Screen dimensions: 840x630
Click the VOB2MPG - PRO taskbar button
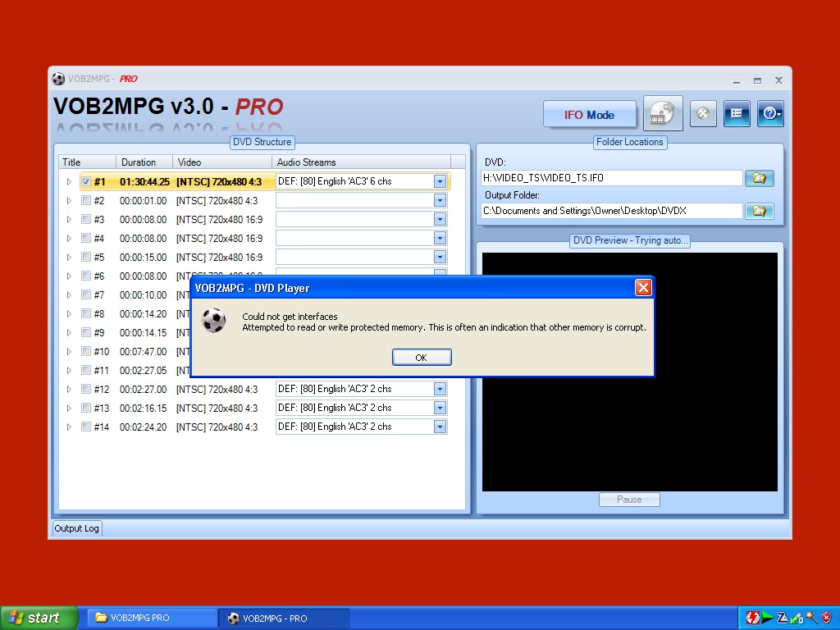tap(284, 618)
